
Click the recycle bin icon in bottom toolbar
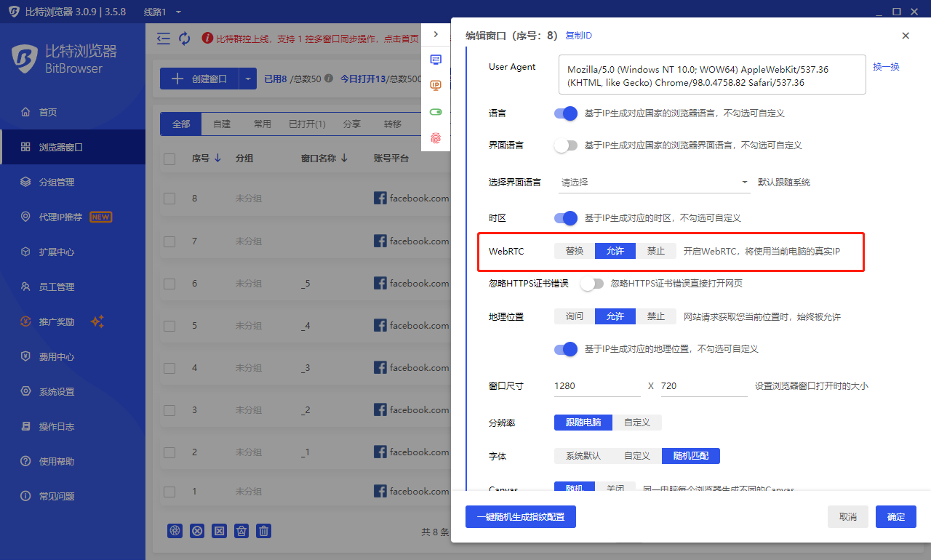243,531
